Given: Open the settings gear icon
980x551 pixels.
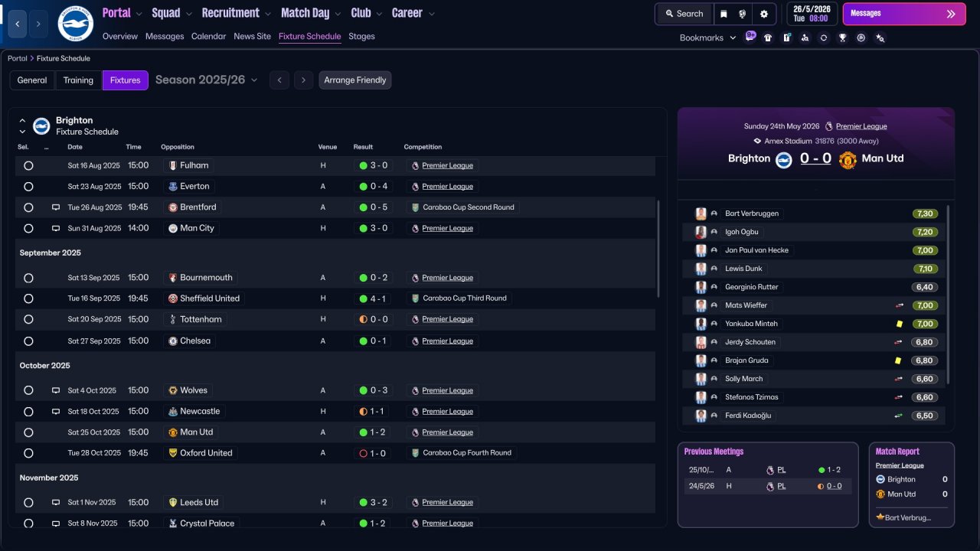Looking at the screenshot, I should click(763, 14).
